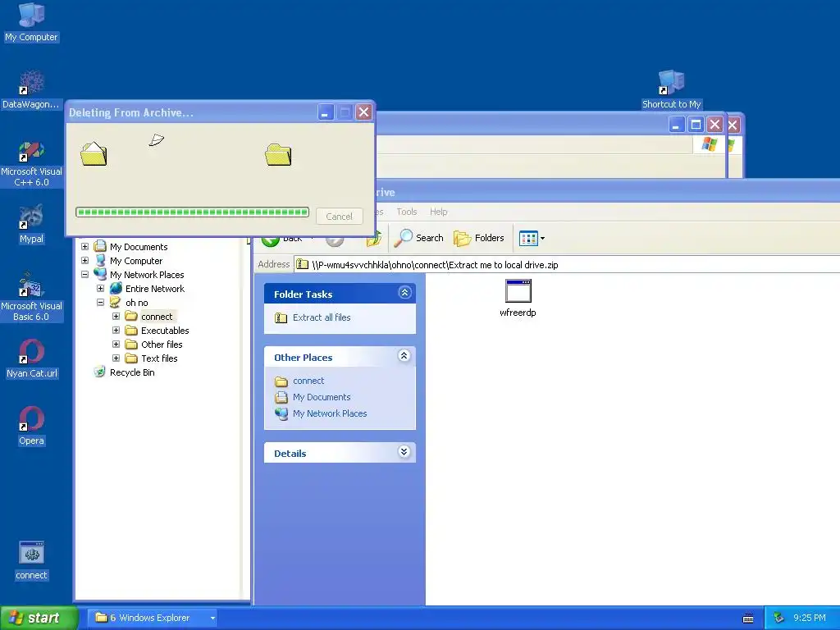Select the Executables folder in tree
The image size is (840, 630).
(x=164, y=331)
